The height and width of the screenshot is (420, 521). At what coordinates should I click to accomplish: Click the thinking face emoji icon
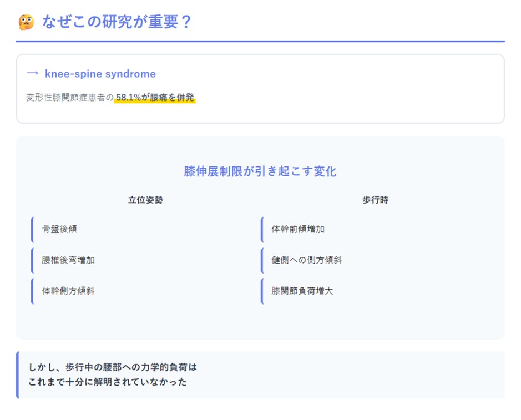(x=26, y=22)
